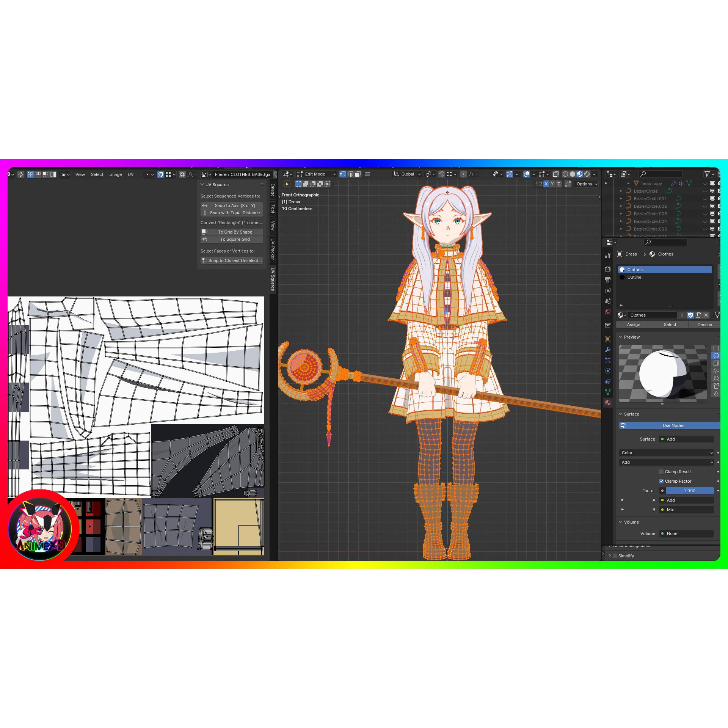Image resolution: width=728 pixels, height=728 pixels.
Task: Expand the input A socket row
Action: 622,500
